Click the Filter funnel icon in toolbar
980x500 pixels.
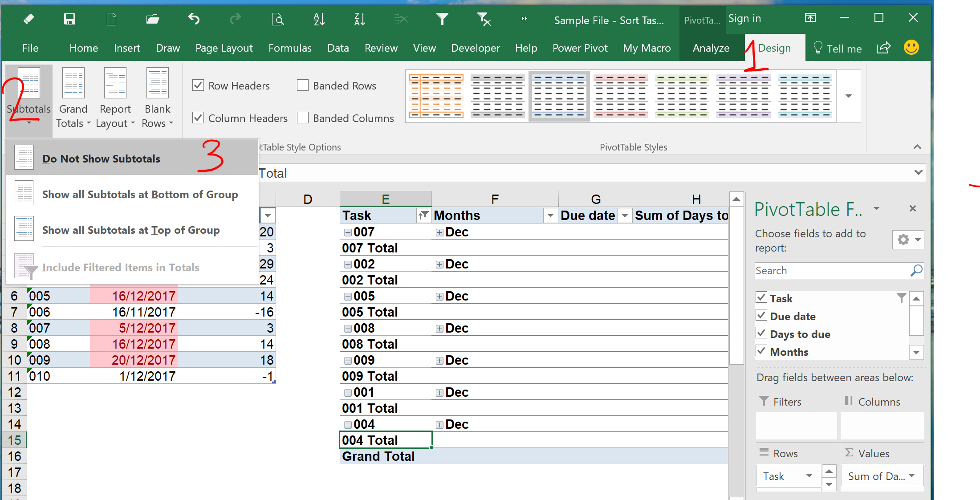[442, 19]
